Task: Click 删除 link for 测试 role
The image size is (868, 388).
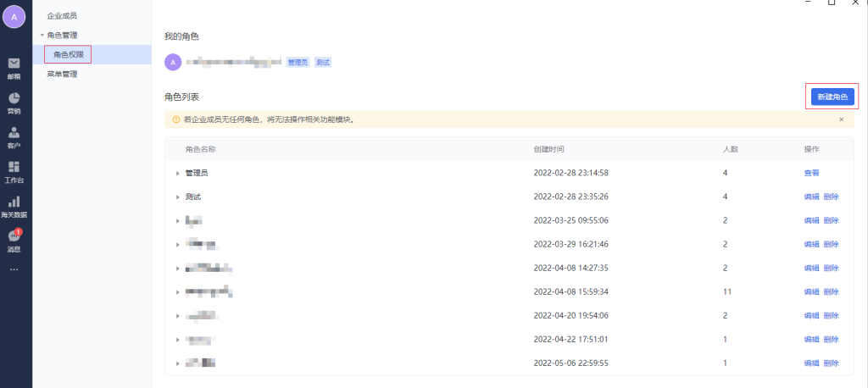Action: coord(831,197)
